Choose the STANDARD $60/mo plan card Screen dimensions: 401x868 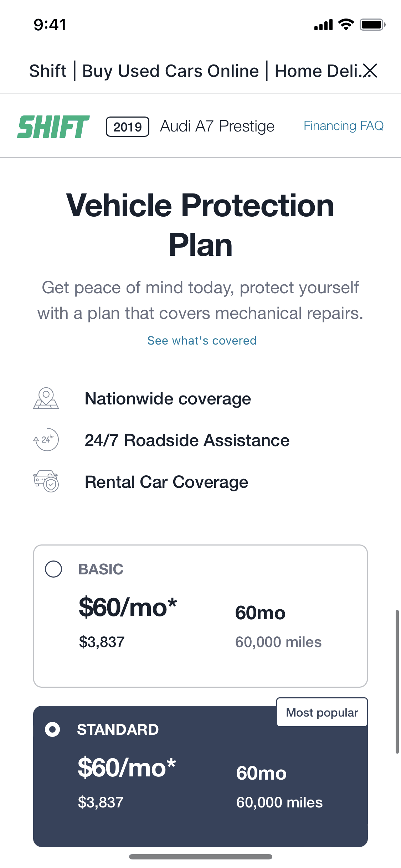click(200, 776)
